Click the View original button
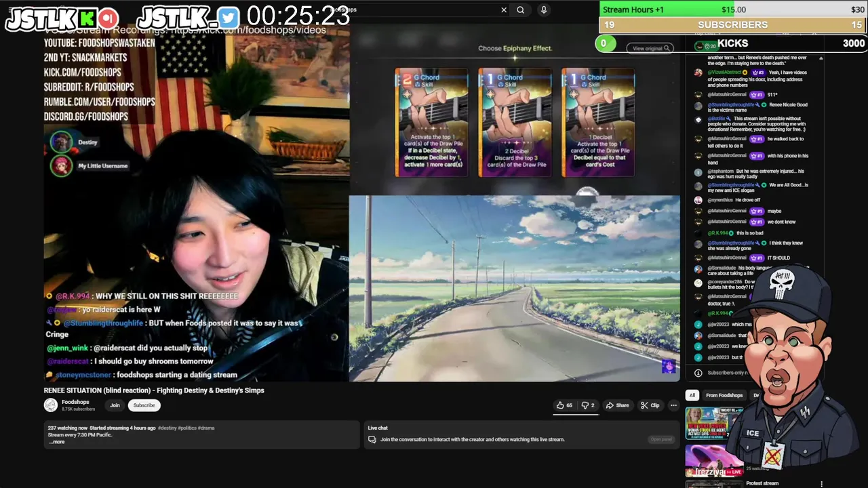 tap(651, 48)
